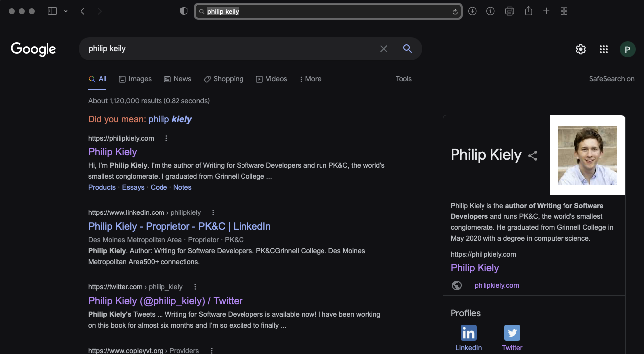This screenshot has height=354, width=644.
Task: Switch to the Images tab
Action: click(135, 79)
